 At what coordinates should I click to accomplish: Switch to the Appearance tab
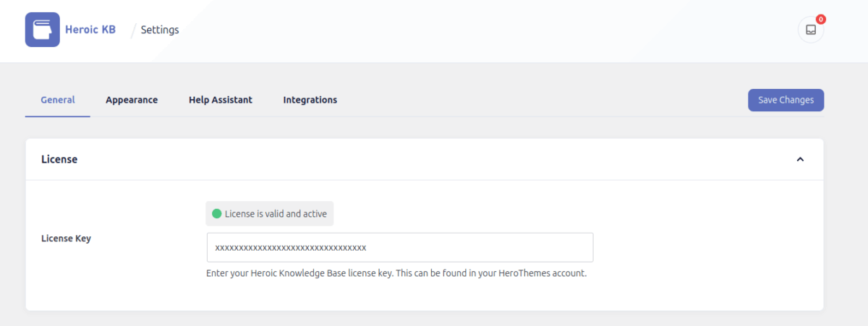tap(132, 100)
